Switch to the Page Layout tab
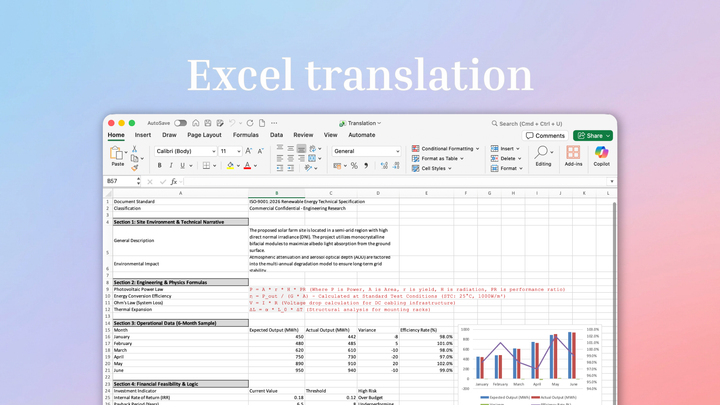 [204, 135]
